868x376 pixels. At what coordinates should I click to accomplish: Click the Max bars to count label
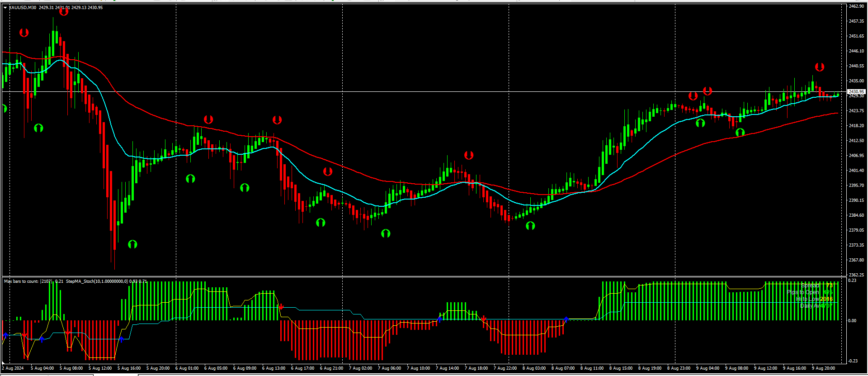(x=21, y=281)
